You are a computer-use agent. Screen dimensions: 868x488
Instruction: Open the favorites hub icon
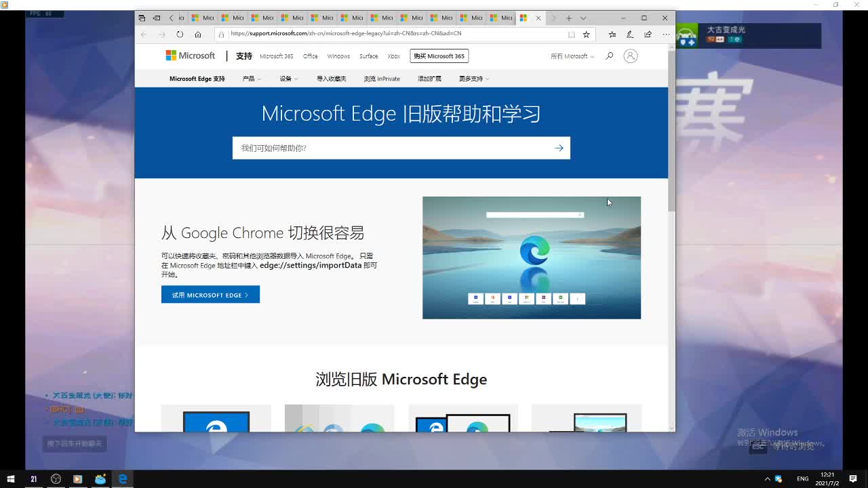[x=612, y=34]
